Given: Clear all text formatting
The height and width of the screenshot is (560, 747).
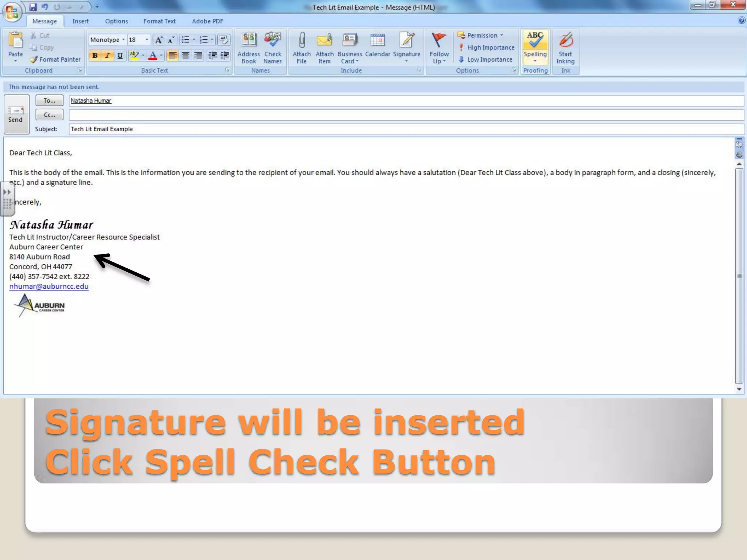Looking at the screenshot, I should click(224, 40).
